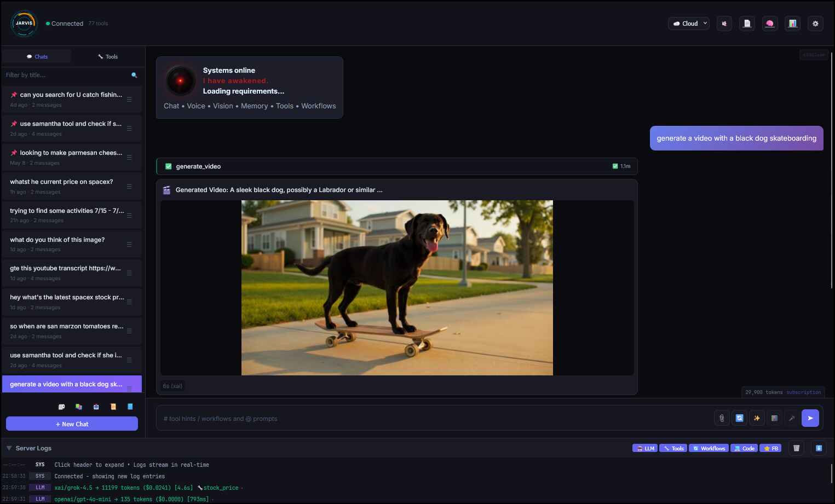
Task: Click the speaker icon in the header
Action: point(724,24)
